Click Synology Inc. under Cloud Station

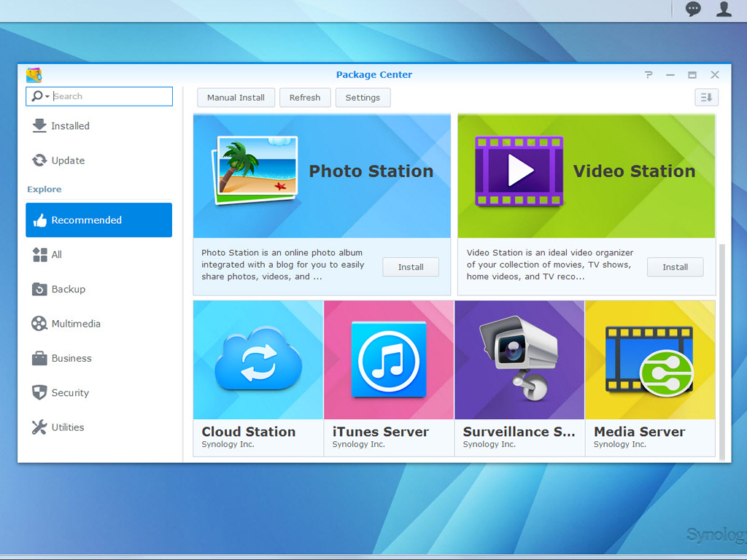(x=228, y=444)
